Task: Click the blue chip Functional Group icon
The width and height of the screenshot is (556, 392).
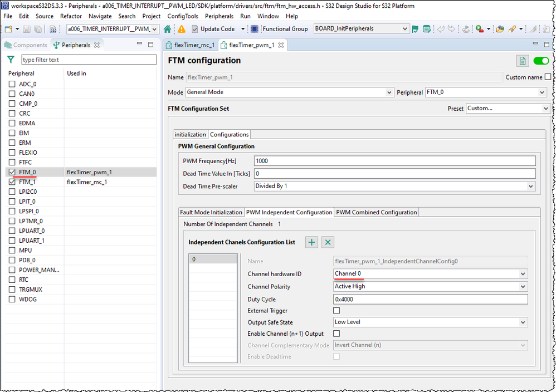Action: [x=254, y=29]
